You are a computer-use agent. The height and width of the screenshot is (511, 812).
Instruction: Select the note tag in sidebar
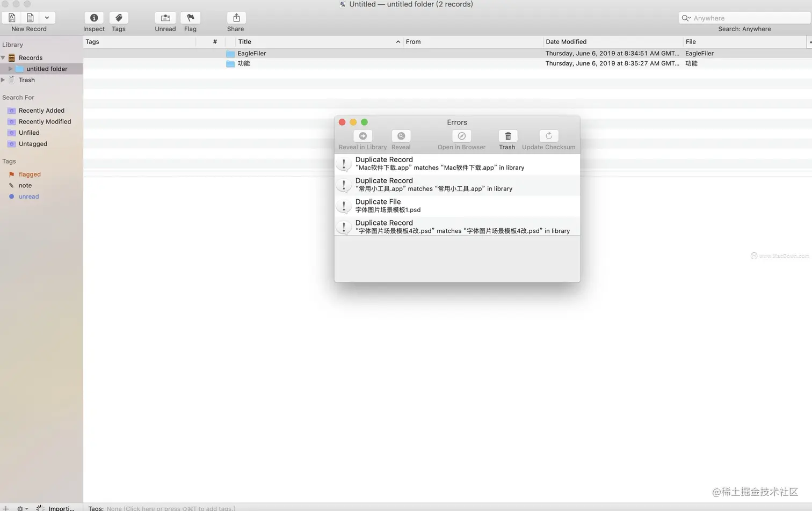click(x=25, y=186)
